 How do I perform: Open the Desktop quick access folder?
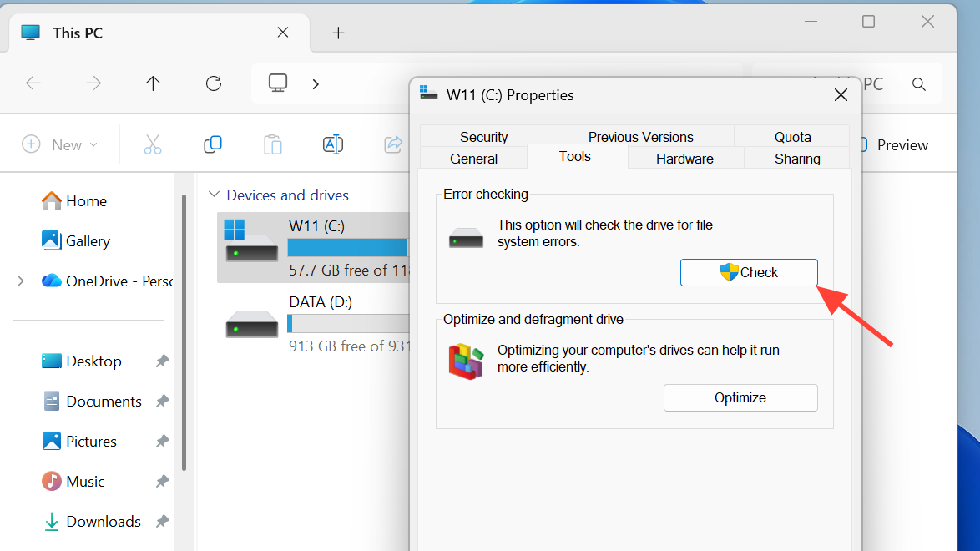click(x=81, y=361)
